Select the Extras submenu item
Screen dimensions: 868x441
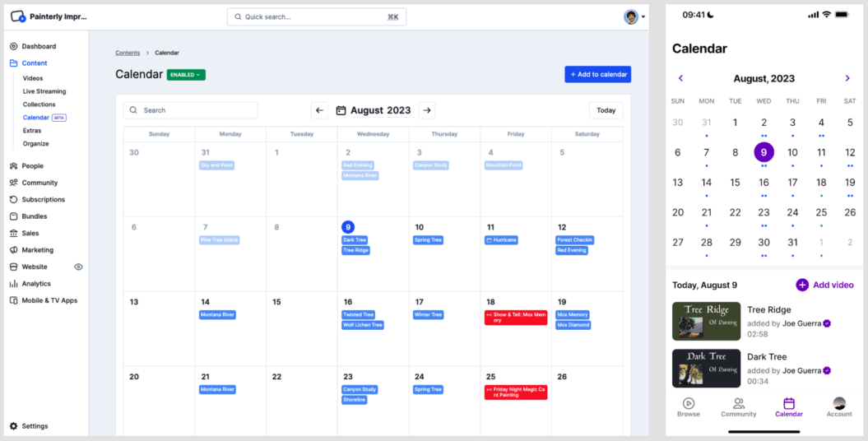32,131
